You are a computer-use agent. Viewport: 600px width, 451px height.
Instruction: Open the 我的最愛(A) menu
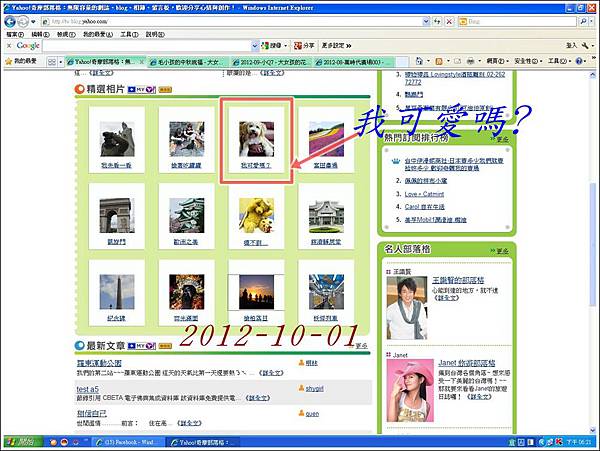tap(98, 34)
